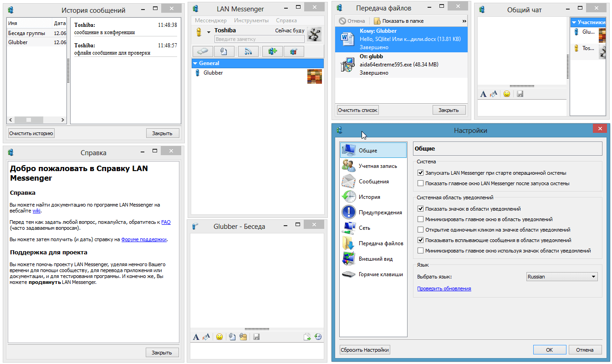612x364 pixels.
Task: Select Внешний вид settings category
Action: coord(373,258)
